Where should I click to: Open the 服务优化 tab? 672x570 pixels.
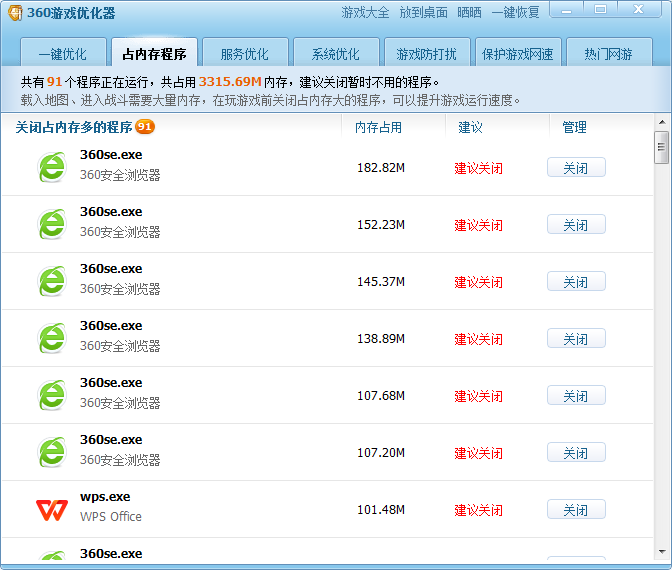point(244,54)
